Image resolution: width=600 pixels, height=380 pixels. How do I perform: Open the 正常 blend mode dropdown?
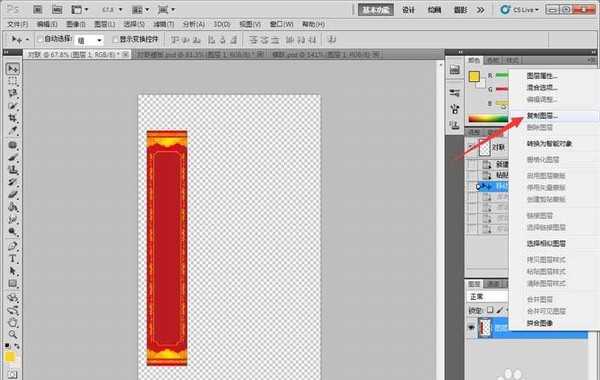pos(488,297)
